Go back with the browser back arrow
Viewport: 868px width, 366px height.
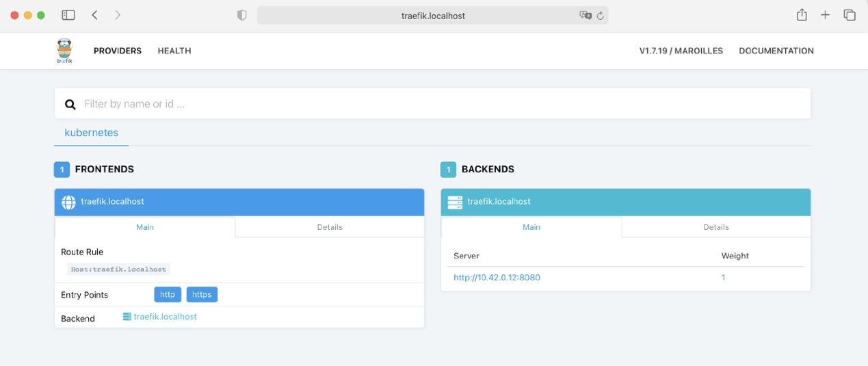click(94, 15)
